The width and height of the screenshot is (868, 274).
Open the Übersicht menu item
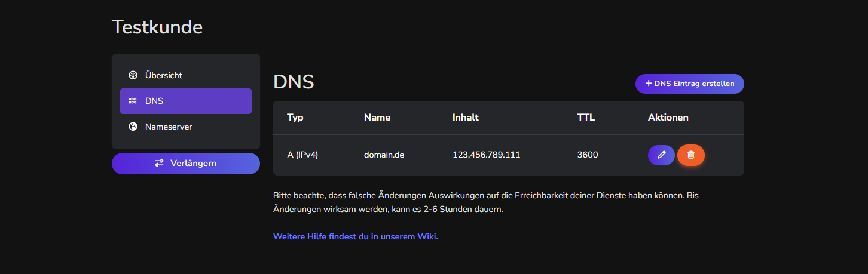pyautogui.click(x=186, y=75)
